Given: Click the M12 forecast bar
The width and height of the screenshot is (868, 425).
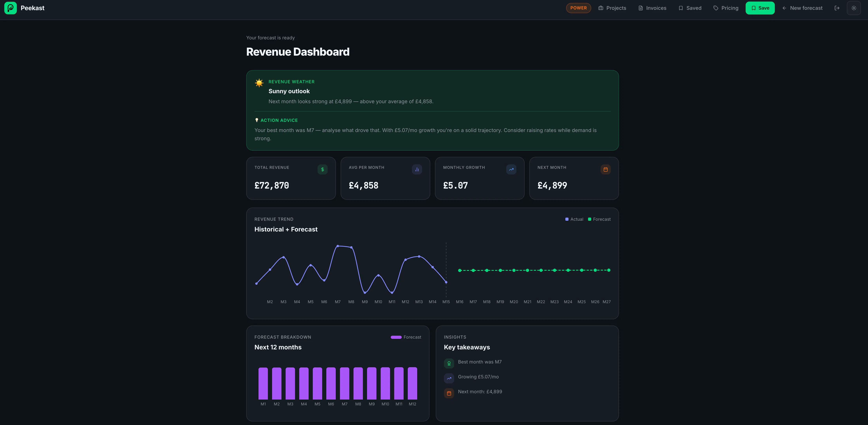Looking at the screenshot, I should (x=412, y=383).
